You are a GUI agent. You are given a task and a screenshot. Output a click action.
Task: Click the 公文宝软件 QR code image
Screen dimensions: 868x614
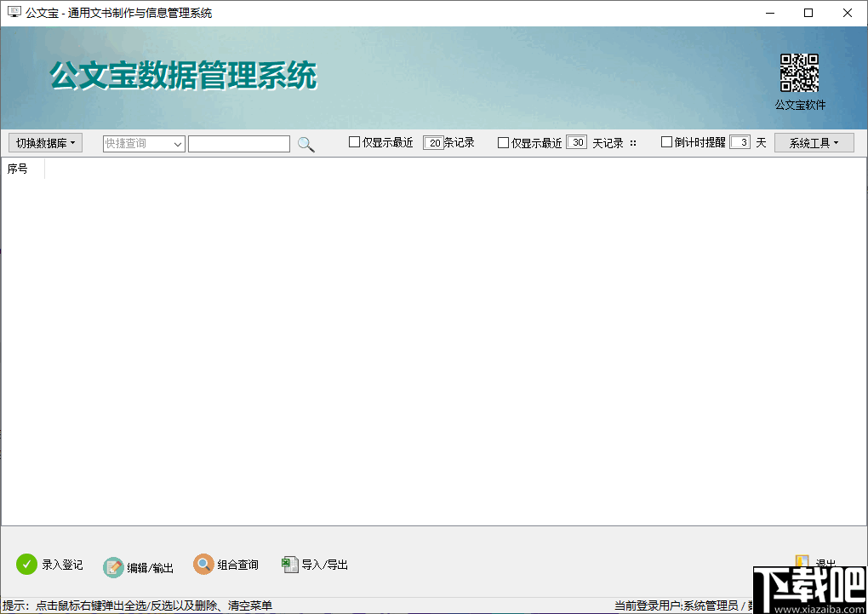pyautogui.click(x=798, y=72)
